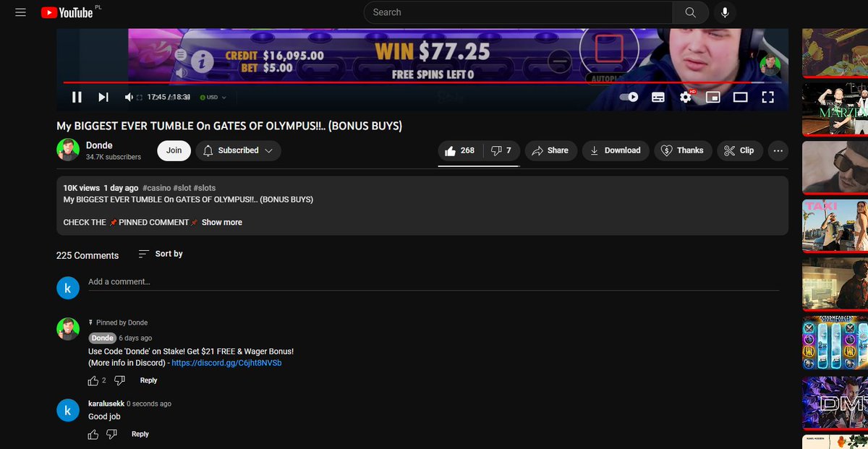Open the karalusekk username
868x449 pixels.
106,403
